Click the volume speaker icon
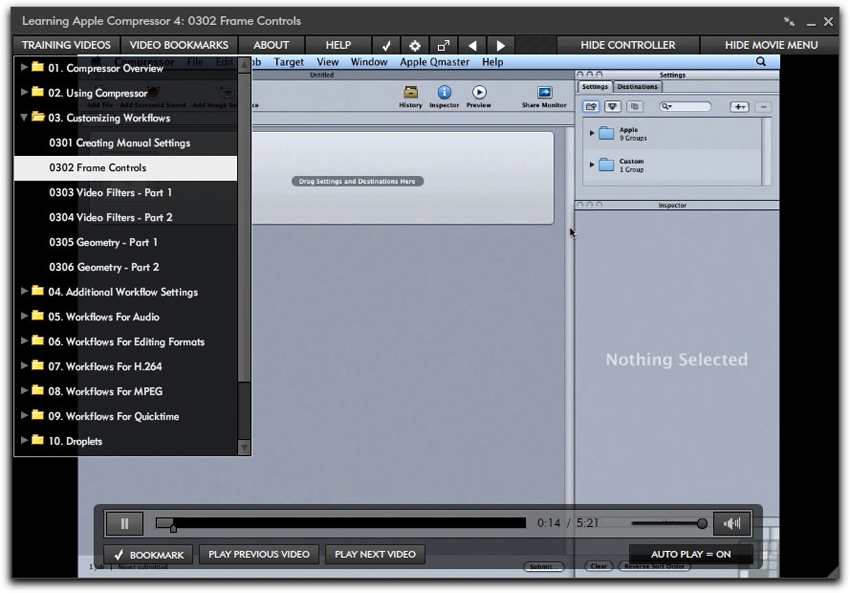850x593 pixels. 732,523
